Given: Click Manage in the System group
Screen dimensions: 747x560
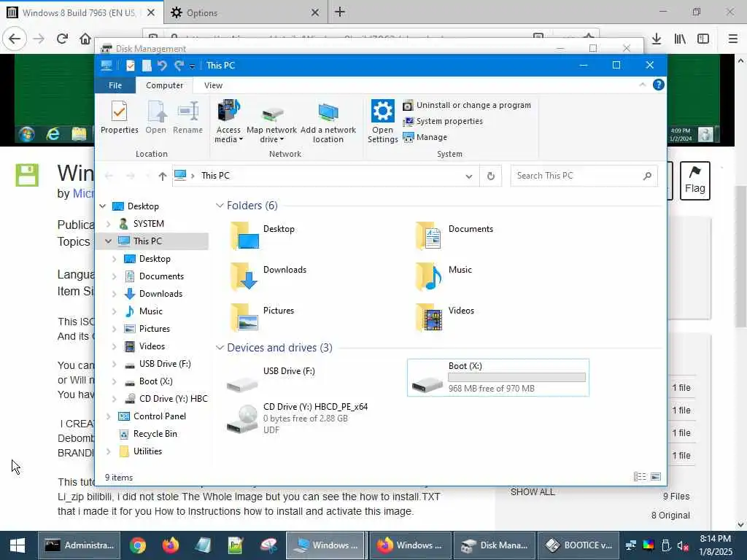Looking at the screenshot, I should pos(425,137).
